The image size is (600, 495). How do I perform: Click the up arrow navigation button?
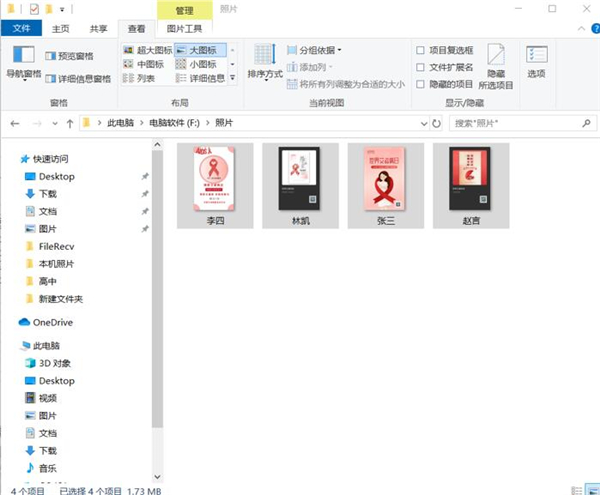(69, 123)
